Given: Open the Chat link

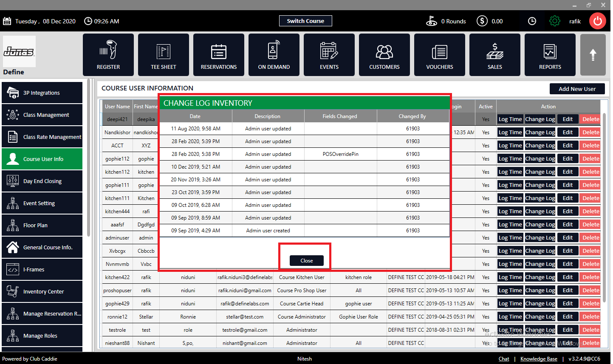Looking at the screenshot, I should 504,359.
